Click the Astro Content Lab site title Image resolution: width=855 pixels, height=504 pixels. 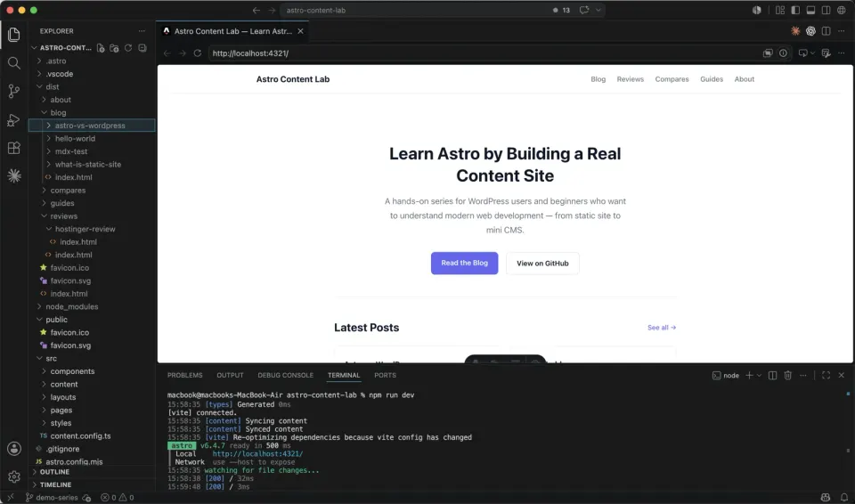coord(293,79)
